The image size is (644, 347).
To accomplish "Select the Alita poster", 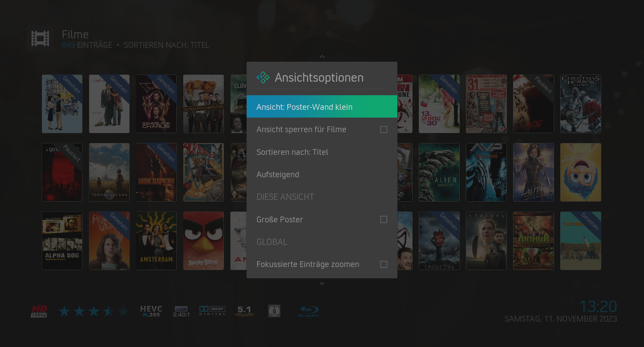I will pyautogui.click(x=533, y=172).
